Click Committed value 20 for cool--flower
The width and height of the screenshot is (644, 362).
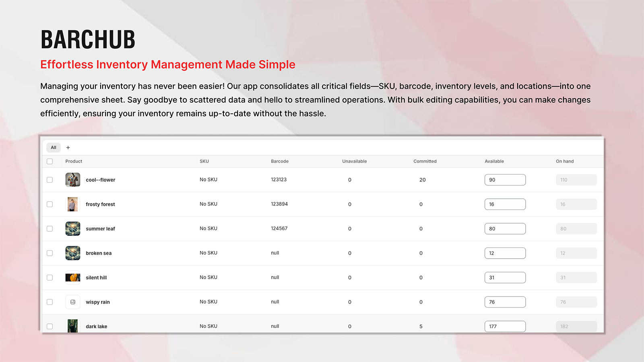point(423,180)
